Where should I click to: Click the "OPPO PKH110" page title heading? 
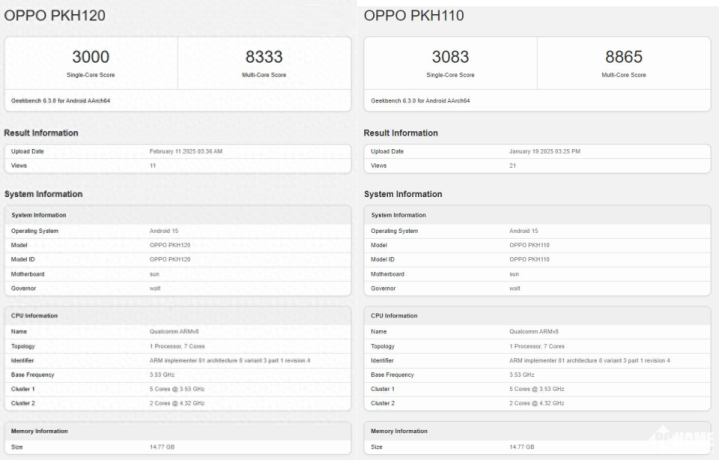[x=414, y=16]
